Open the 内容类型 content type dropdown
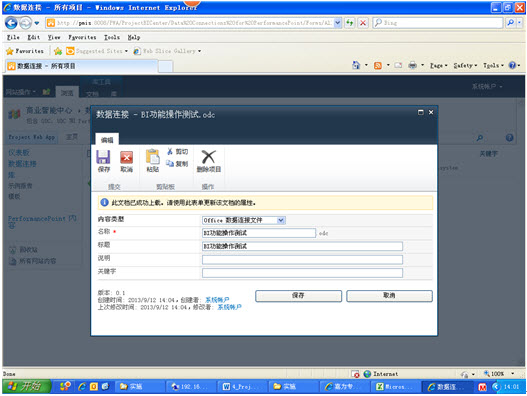This screenshot has height=396, width=527. 281,220
